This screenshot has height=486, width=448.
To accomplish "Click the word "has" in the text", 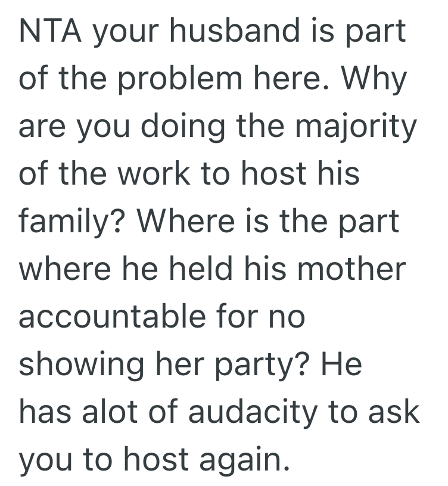I will tap(44, 412).
